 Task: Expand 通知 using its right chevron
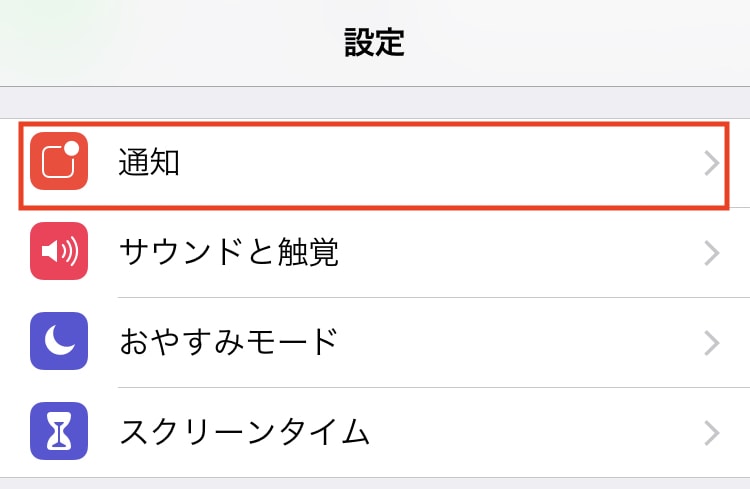(712, 163)
